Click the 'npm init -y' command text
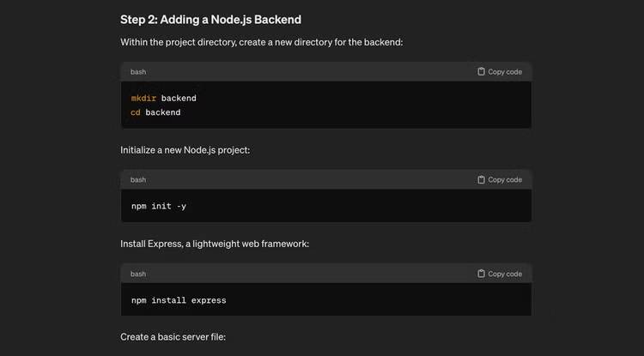This screenshot has width=644, height=356. click(x=159, y=206)
